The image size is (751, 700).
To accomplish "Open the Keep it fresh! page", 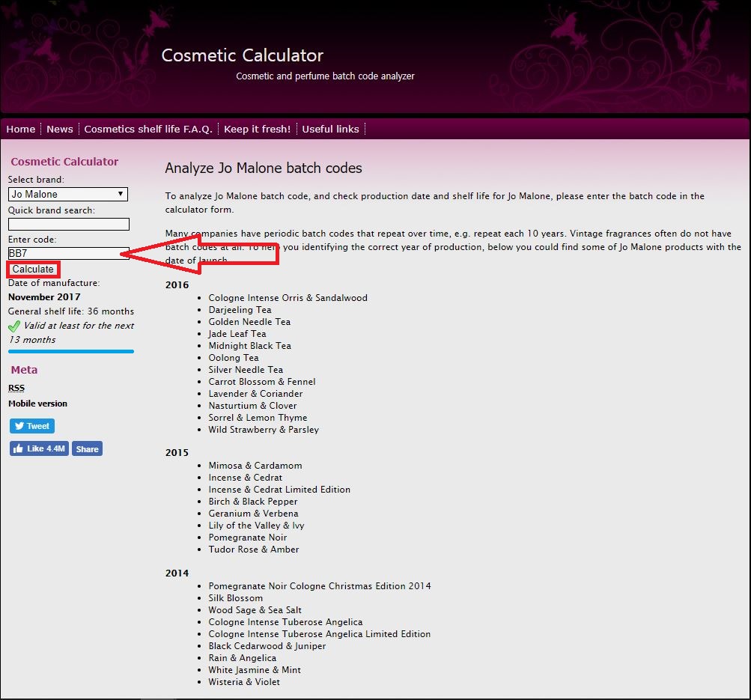I will (258, 130).
